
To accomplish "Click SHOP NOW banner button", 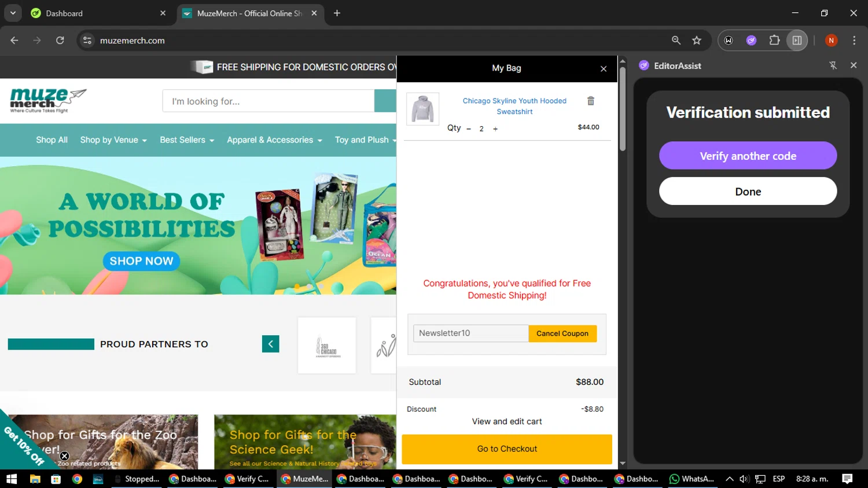I will pyautogui.click(x=142, y=261).
